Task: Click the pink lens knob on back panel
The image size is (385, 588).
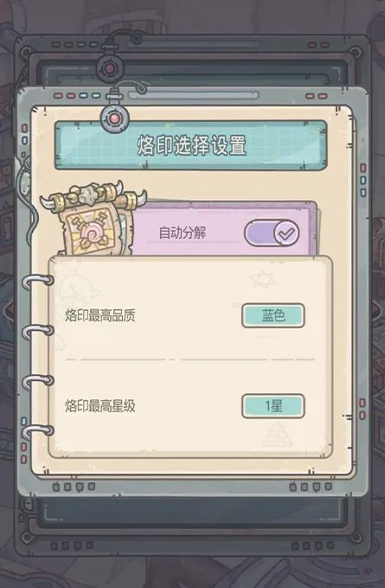Action: (x=109, y=68)
